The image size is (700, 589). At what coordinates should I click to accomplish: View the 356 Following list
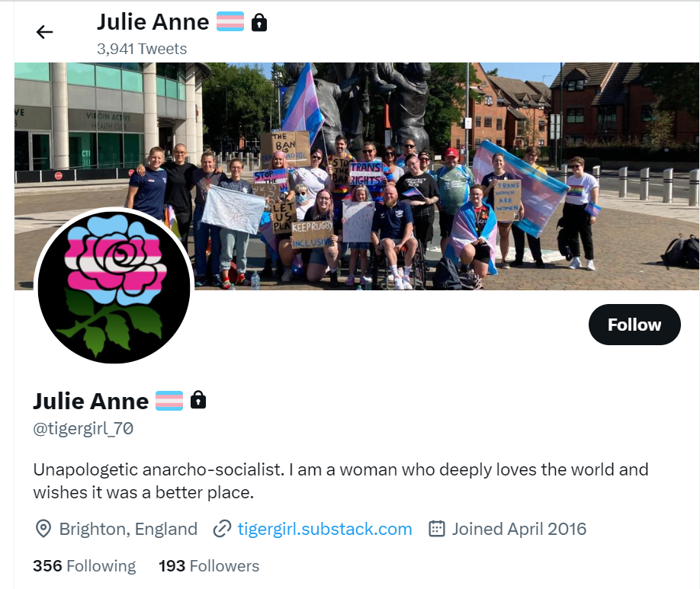85,566
